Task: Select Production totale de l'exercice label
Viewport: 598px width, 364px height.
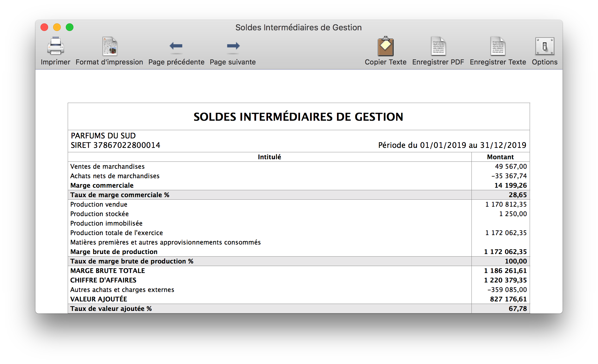Action: coord(116,233)
